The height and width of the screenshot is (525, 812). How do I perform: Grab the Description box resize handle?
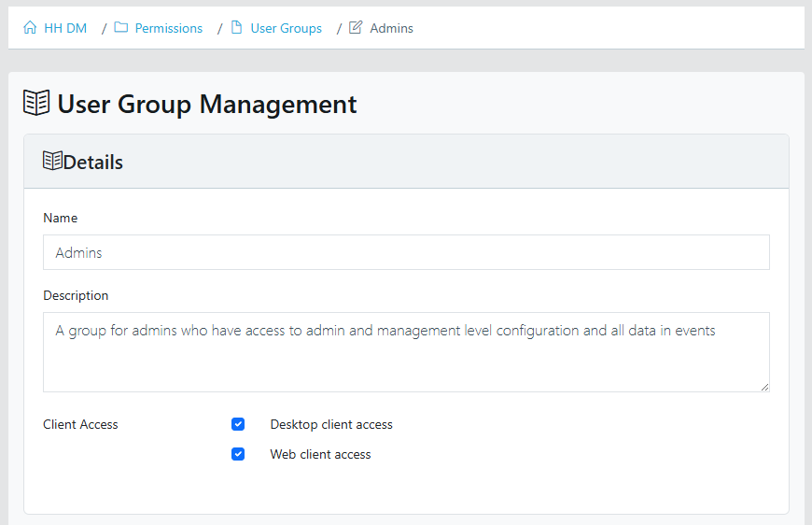point(764,387)
